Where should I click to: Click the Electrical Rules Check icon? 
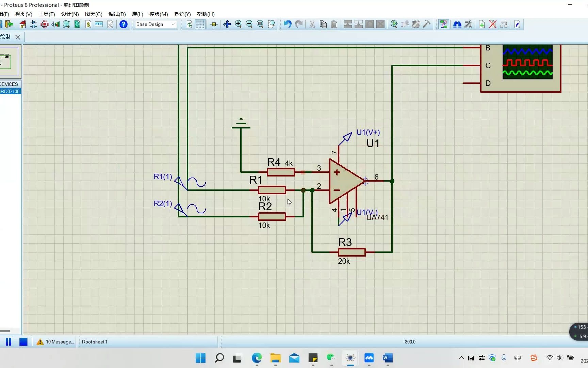(517, 24)
